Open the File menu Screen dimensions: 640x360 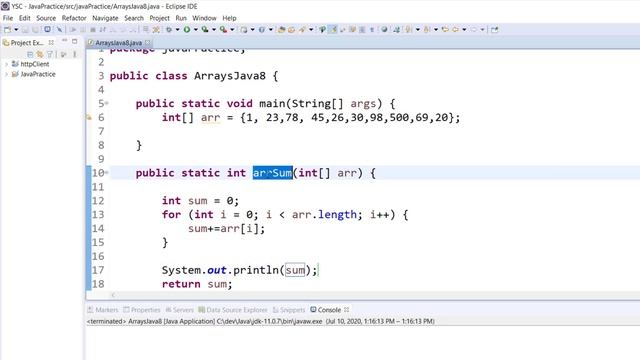click(8, 18)
